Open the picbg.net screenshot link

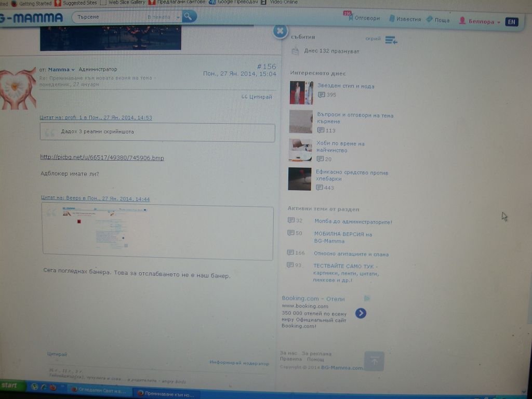pyautogui.click(x=102, y=157)
